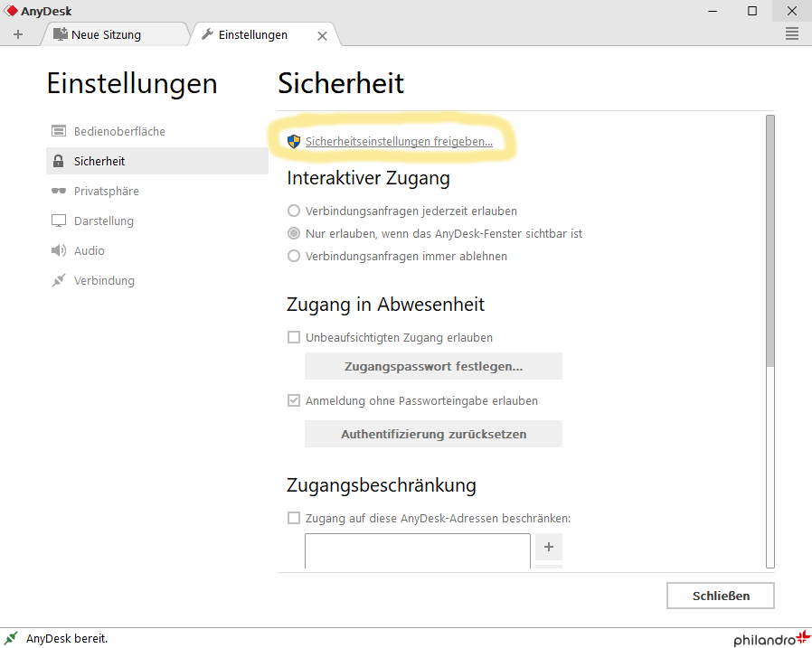Click the AnyDesk addresses list field
Viewport: 812px width, 648px height.
[418, 551]
